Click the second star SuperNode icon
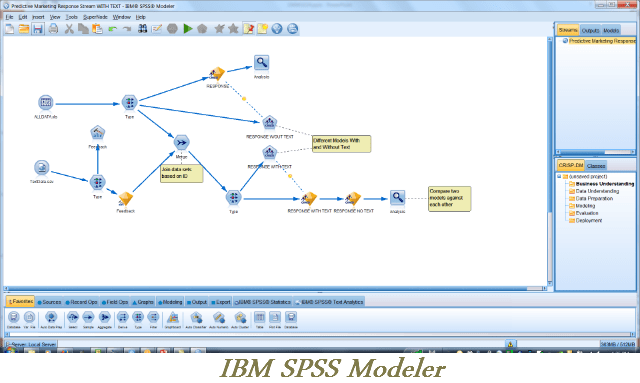Image resolution: width=640 pixels, height=383 pixels. 233,29
